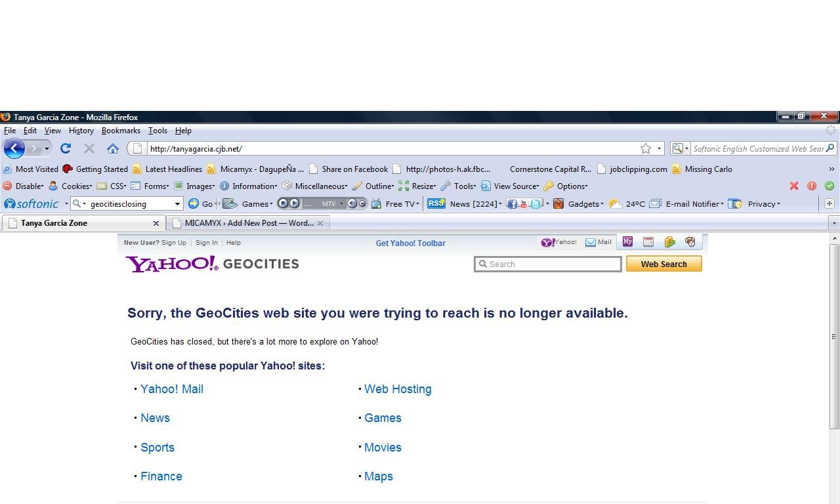Click the Web Search button
Viewport: 840px width, 504px height.
pos(663,264)
